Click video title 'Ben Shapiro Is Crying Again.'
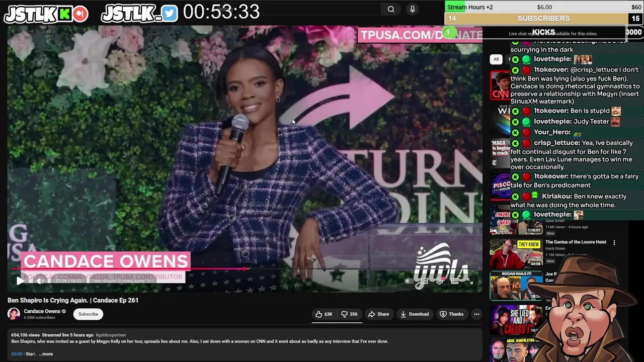644x362 pixels. 73,300
